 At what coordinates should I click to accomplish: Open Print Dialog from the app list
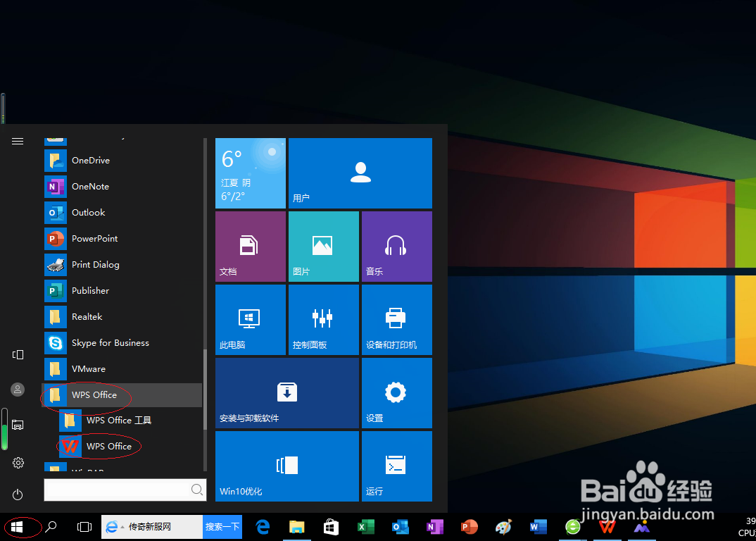122,264
